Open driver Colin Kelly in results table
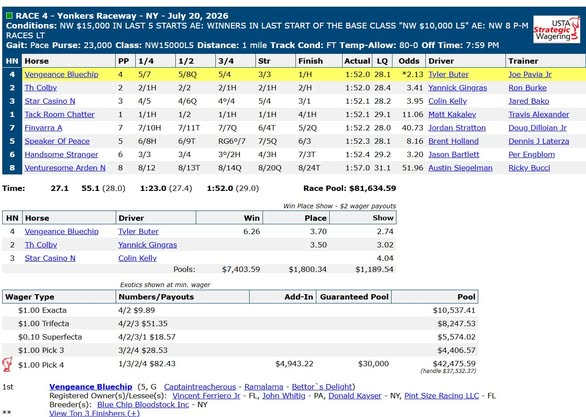 (447, 101)
